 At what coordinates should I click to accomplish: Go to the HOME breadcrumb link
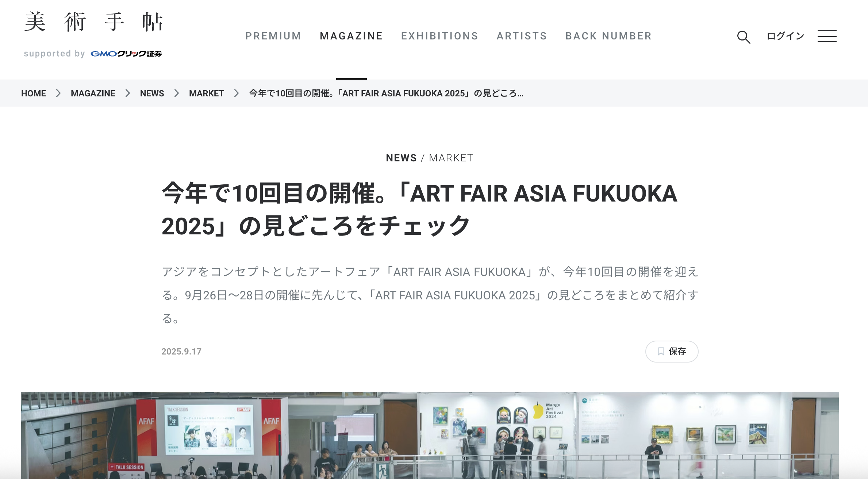(34, 93)
